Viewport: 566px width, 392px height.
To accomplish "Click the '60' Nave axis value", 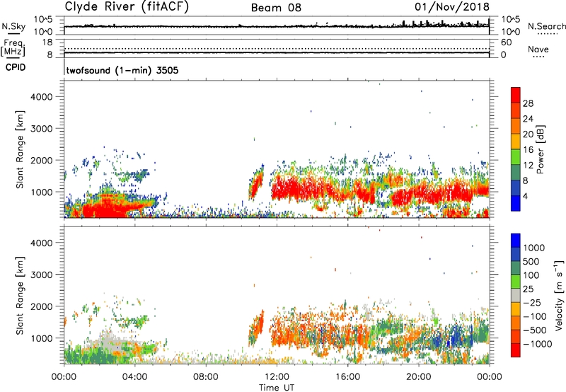I will (506, 42).
